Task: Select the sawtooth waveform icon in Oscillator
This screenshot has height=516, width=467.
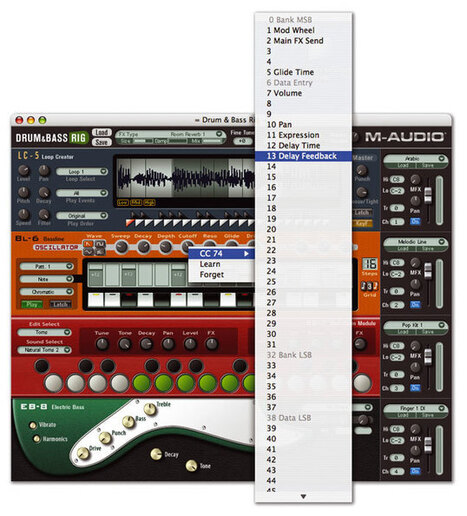Action: (x=88, y=243)
